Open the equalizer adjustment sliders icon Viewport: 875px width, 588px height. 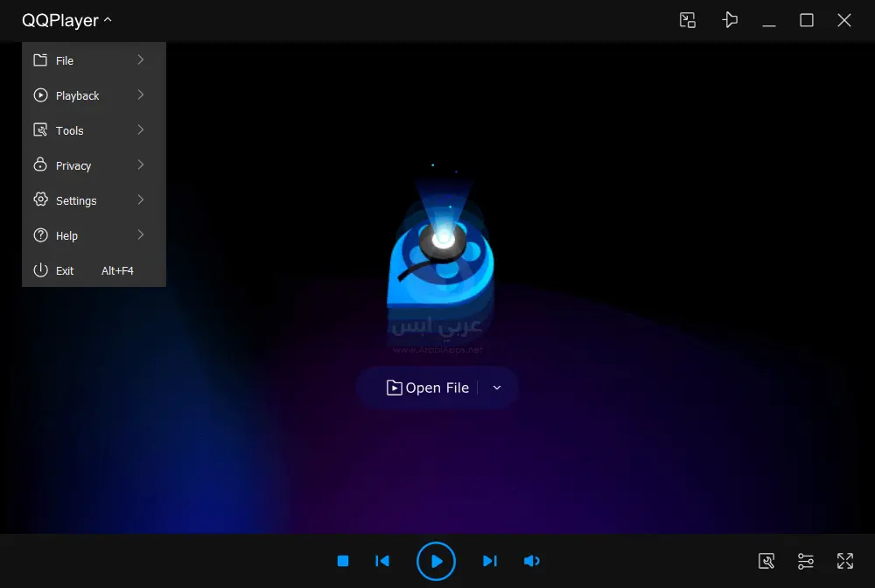(806, 561)
